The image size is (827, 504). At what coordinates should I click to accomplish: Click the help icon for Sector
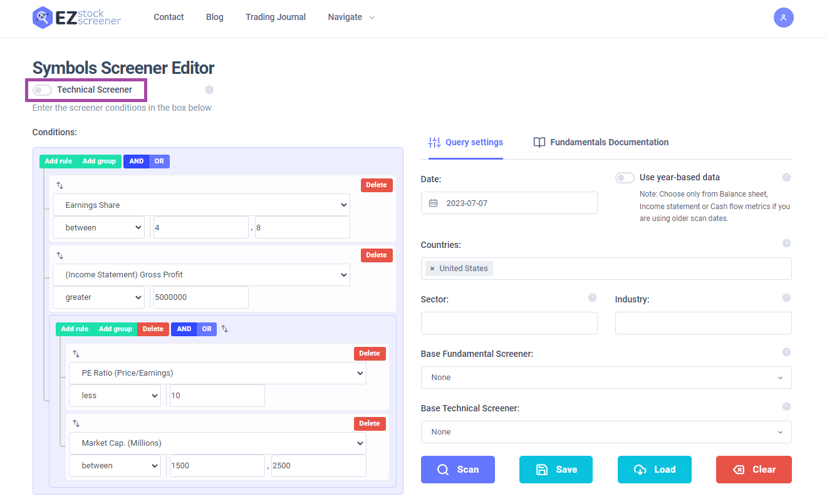(593, 297)
